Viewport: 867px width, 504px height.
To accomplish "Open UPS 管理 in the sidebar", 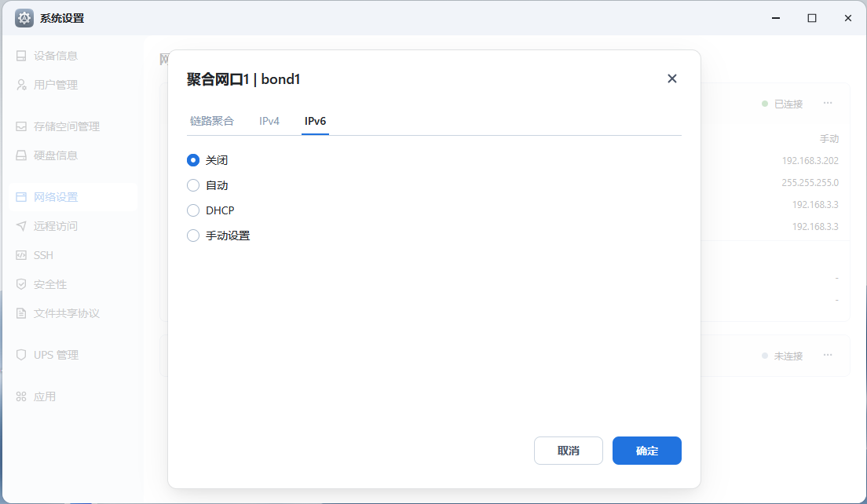I will click(73, 355).
